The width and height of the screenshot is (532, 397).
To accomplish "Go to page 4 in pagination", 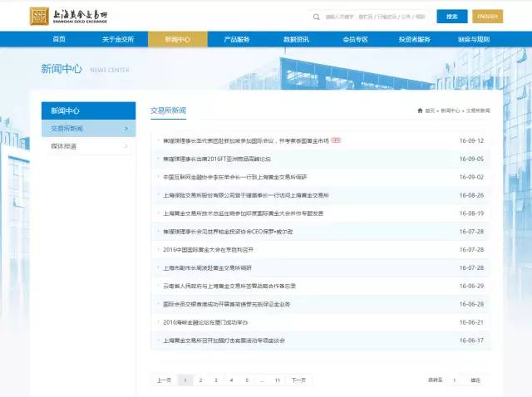I will [231, 380].
